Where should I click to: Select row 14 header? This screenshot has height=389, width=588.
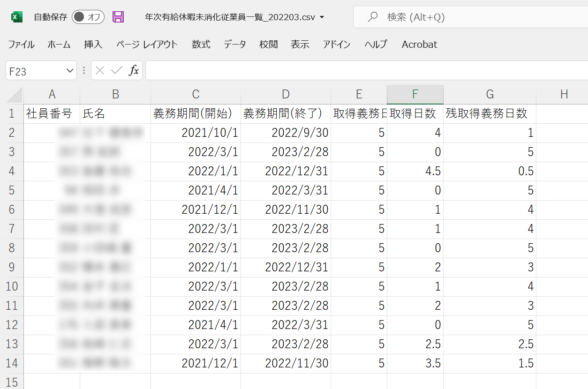[x=12, y=363]
